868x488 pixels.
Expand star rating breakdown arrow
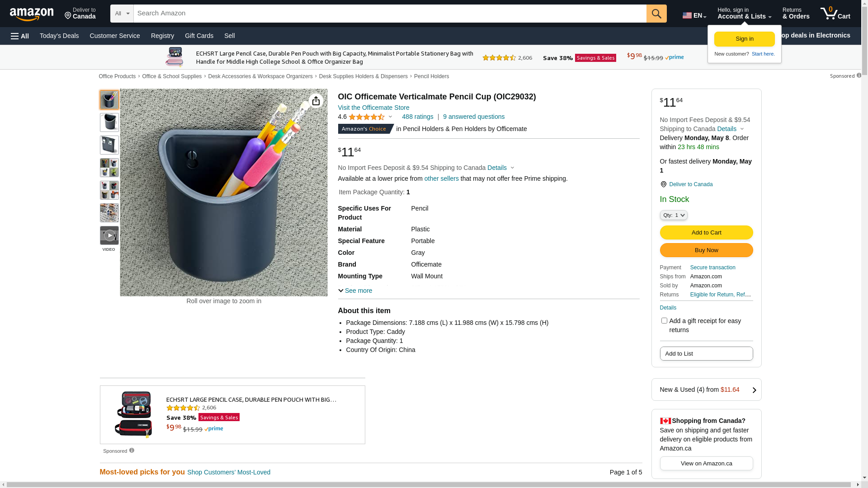pyautogui.click(x=391, y=117)
